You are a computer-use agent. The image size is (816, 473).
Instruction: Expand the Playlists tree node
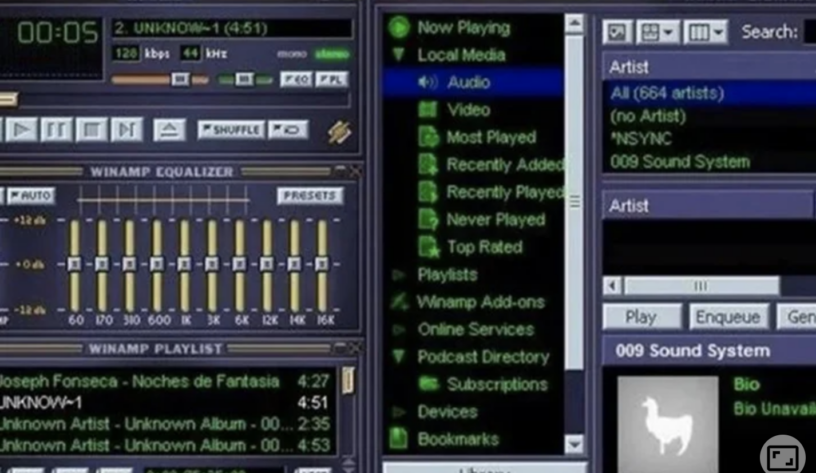point(399,274)
